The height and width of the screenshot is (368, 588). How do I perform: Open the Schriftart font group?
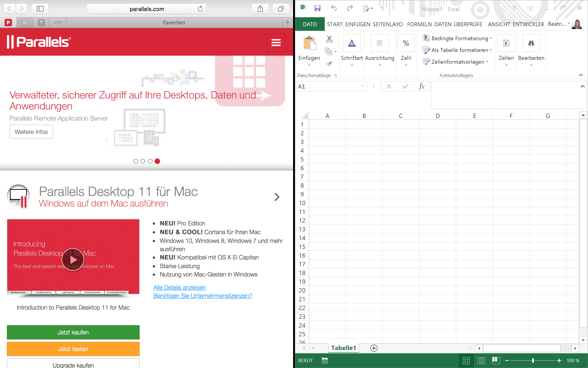352,50
